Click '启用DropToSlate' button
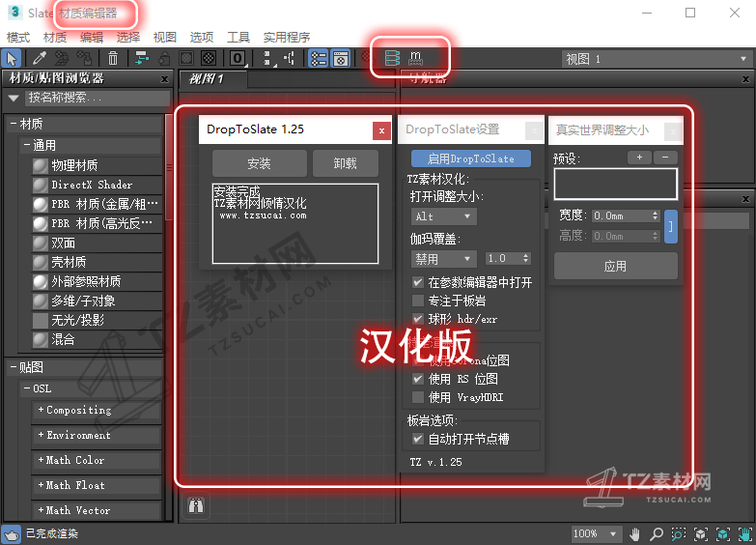 pyautogui.click(x=471, y=158)
